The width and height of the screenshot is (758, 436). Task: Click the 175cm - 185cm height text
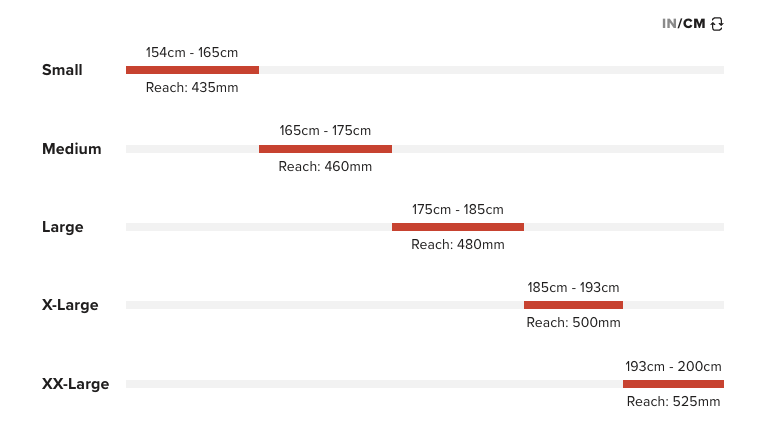[x=458, y=209]
